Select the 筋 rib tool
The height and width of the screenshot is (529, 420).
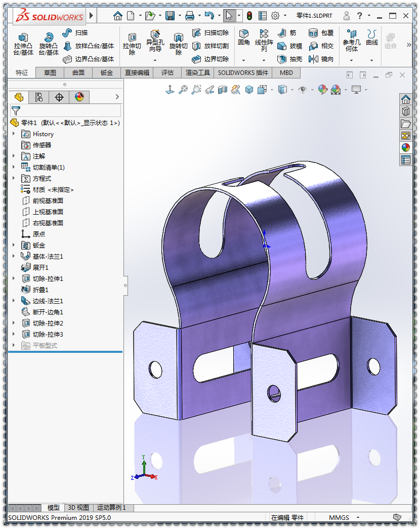(287, 33)
